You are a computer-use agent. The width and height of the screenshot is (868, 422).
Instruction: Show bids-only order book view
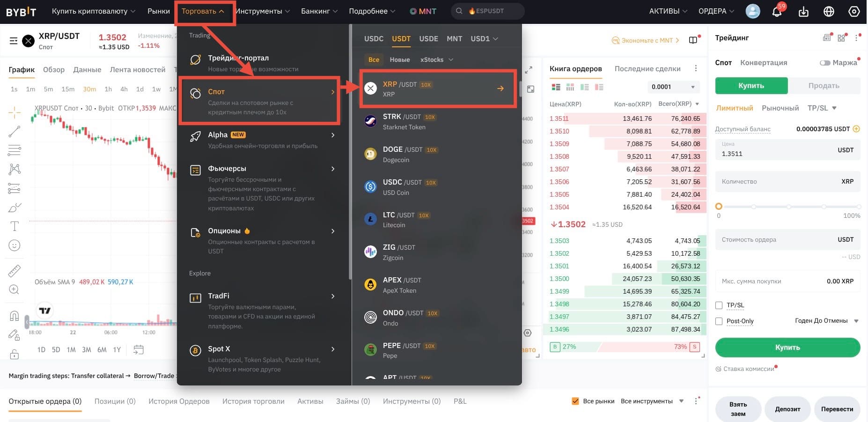point(584,87)
